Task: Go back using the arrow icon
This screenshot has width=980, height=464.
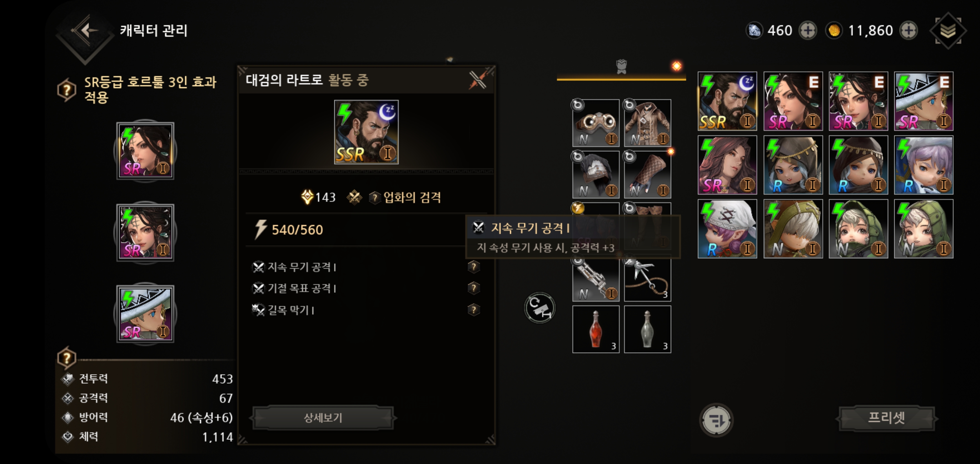Action: (85, 31)
